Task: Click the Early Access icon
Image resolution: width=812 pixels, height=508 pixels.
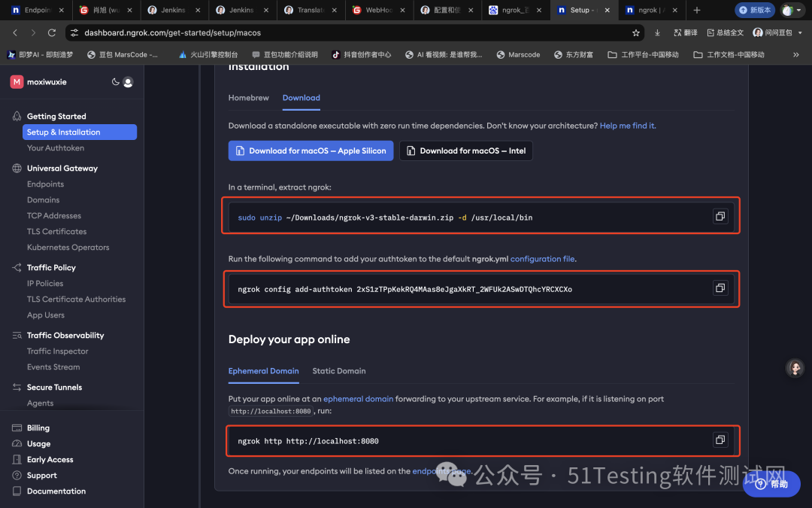Action: click(x=17, y=459)
